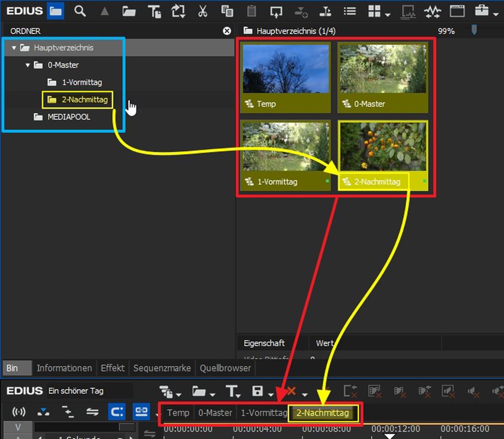Click the copy clip icon
This screenshot has width=504, height=439.
point(227,11)
